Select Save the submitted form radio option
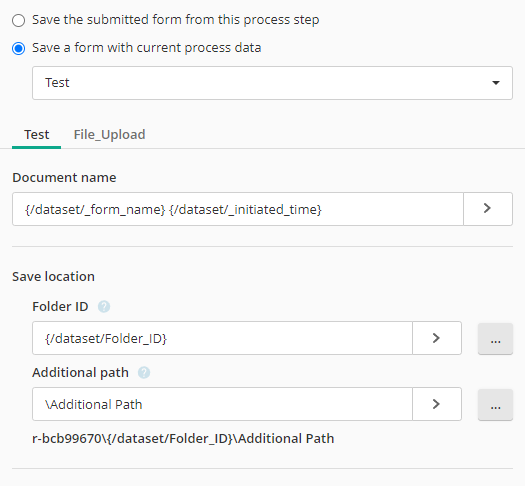This screenshot has width=525, height=486. [18, 20]
